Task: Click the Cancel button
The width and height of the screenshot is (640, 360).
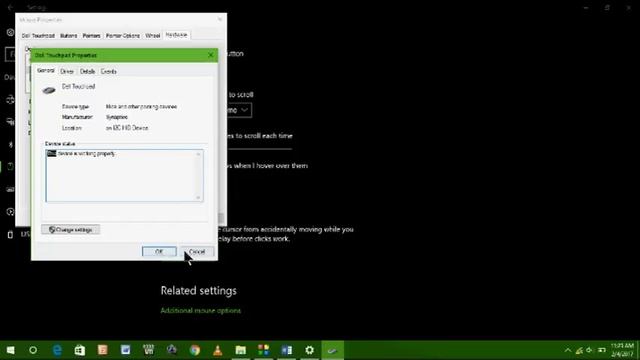Action: pos(197,251)
